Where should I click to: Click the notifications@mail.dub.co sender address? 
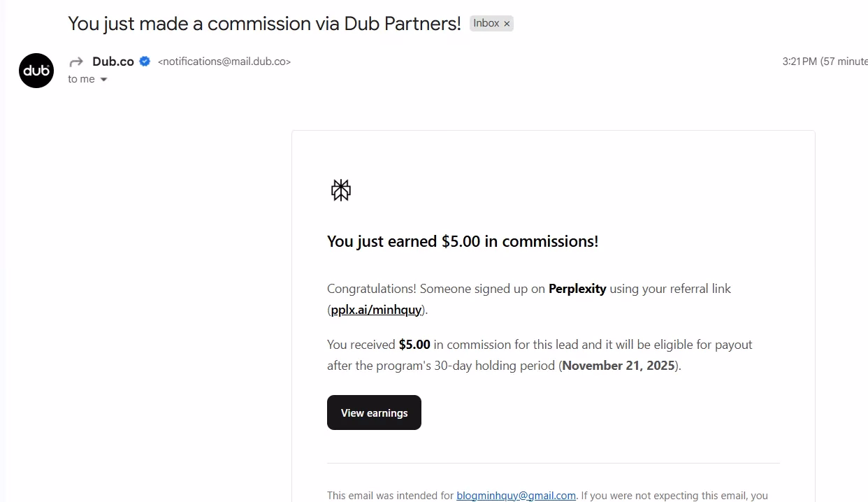pyautogui.click(x=224, y=62)
